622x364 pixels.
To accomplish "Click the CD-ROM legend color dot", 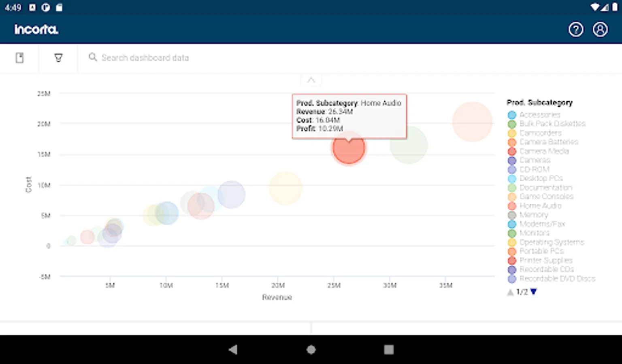I will click(x=512, y=169).
